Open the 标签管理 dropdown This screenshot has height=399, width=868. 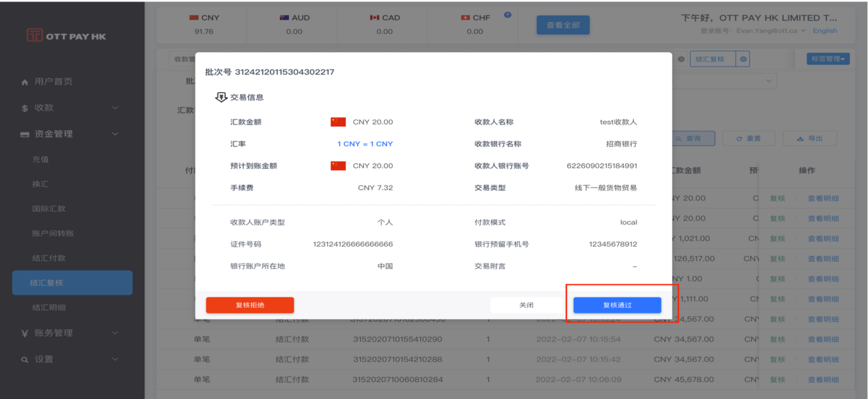point(828,59)
